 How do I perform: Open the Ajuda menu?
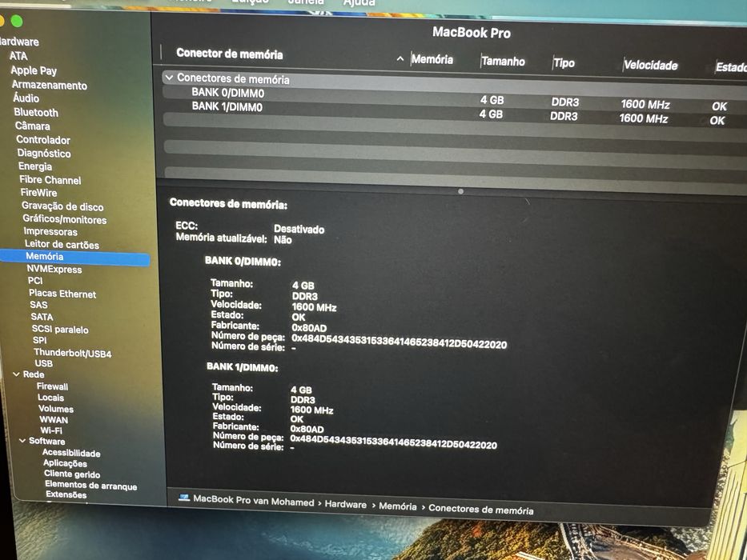[x=359, y=3]
